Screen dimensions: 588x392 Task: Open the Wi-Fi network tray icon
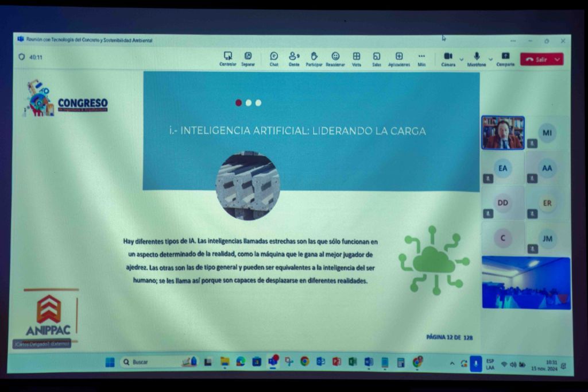[x=504, y=364]
